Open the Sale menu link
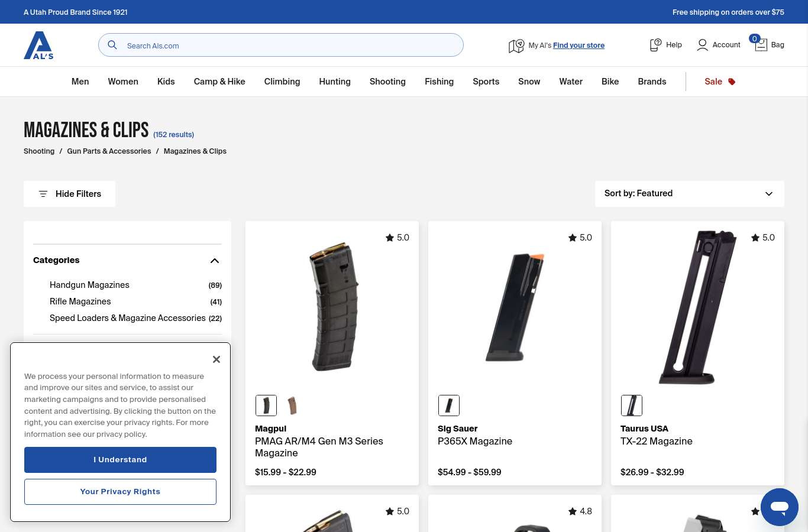808x532 pixels. pos(713,82)
